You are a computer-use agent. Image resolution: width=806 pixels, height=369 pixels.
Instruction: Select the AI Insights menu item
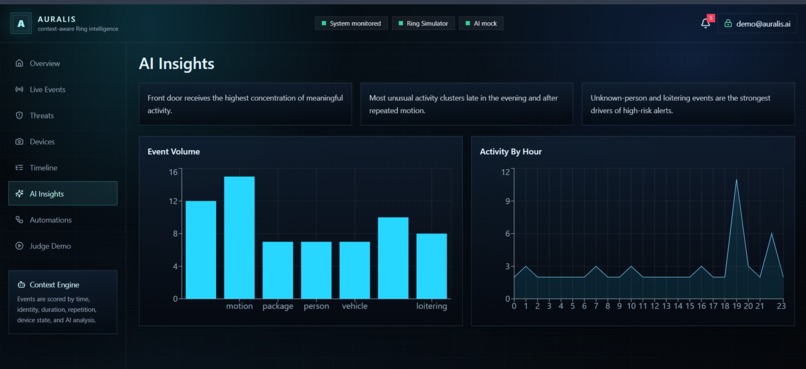[x=63, y=194]
